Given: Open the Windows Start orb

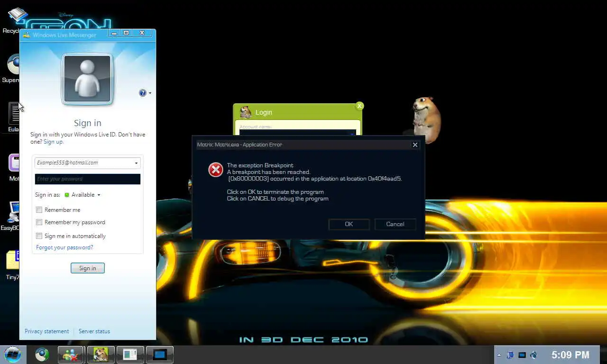Looking at the screenshot, I should 13,355.
